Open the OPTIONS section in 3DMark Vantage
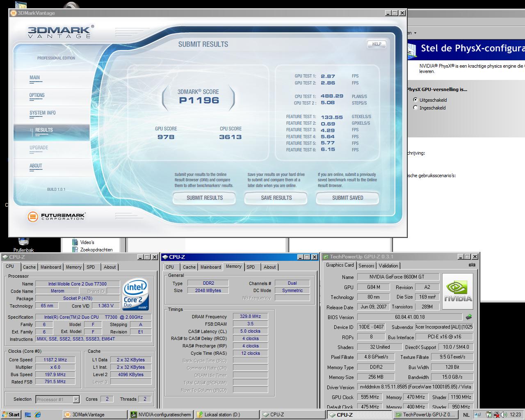This screenshot has width=525, height=420. pos(37,95)
